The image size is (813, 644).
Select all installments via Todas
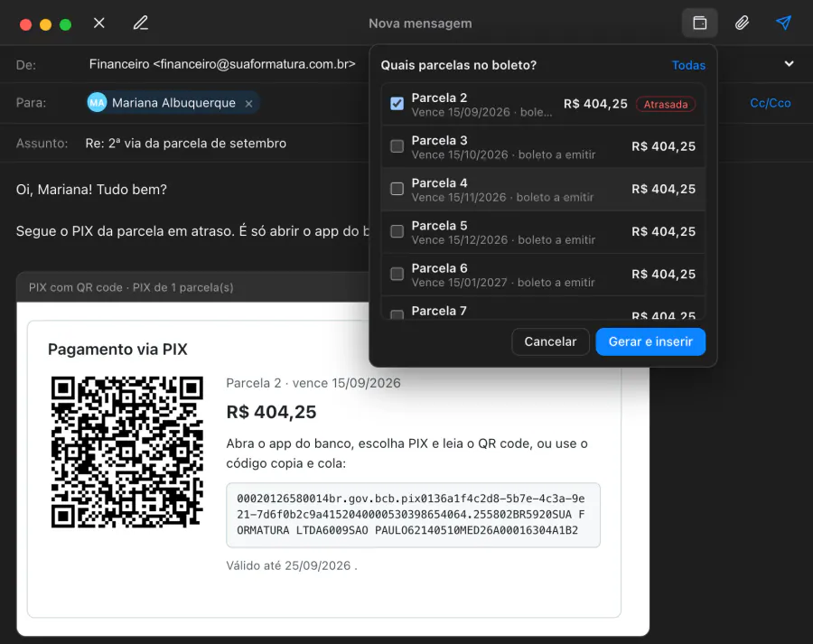tap(688, 65)
